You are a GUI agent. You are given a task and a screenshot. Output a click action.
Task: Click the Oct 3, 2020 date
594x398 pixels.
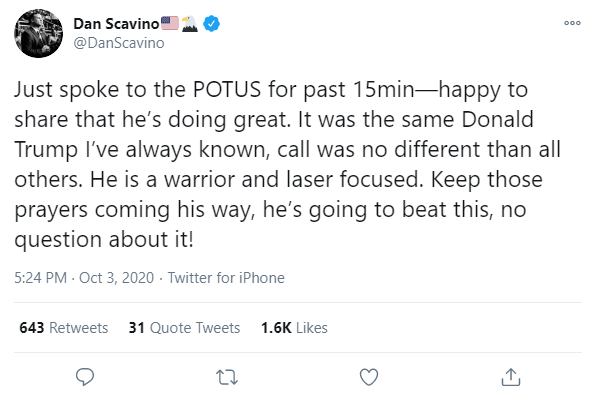point(116,278)
